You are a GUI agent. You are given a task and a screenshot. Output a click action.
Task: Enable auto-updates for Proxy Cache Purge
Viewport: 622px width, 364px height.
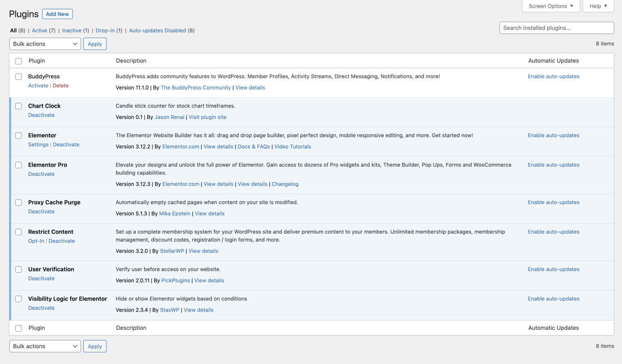coord(554,202)
